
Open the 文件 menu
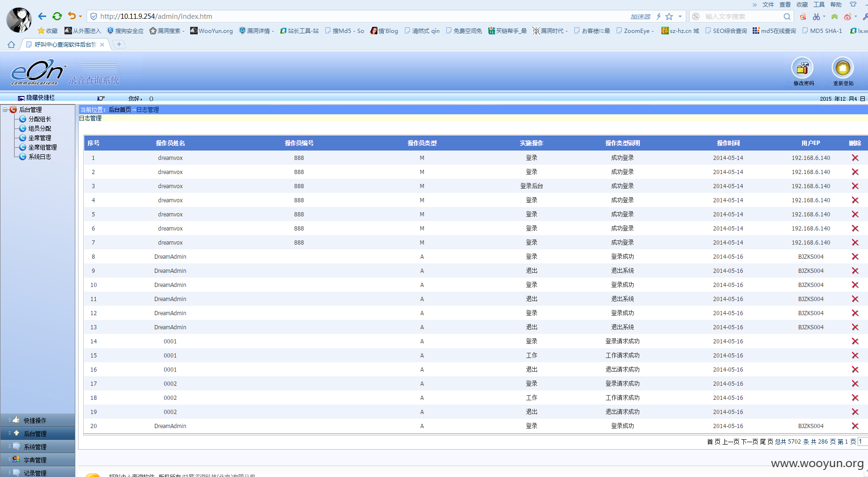pos(768,5)
